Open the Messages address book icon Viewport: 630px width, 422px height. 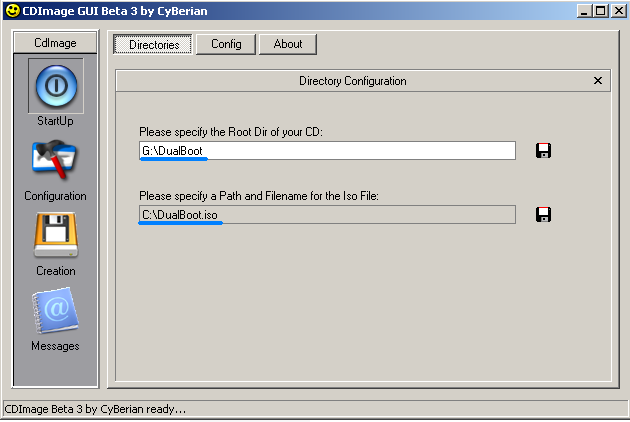(55, 311)
